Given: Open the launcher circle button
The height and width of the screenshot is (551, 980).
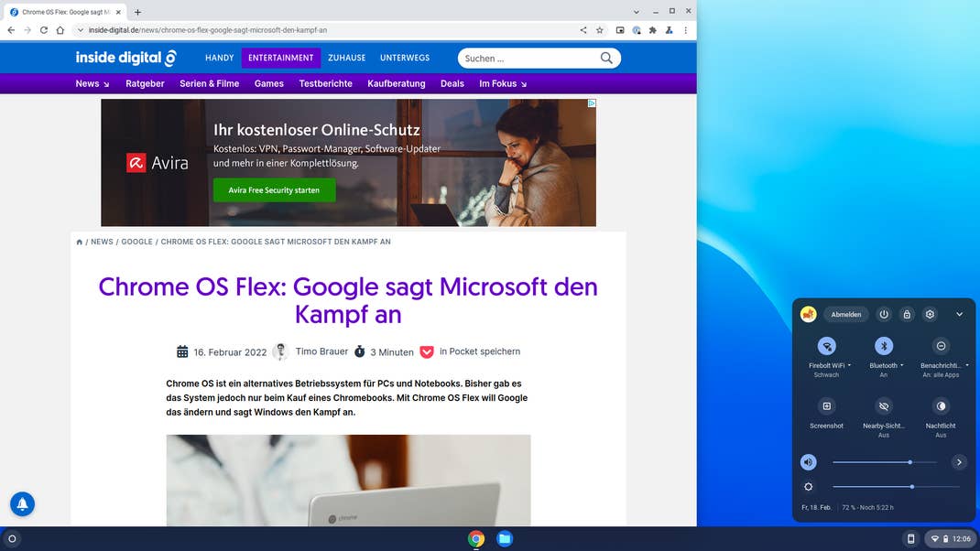Looking at the screenshot, I should [x=12, y=538].
